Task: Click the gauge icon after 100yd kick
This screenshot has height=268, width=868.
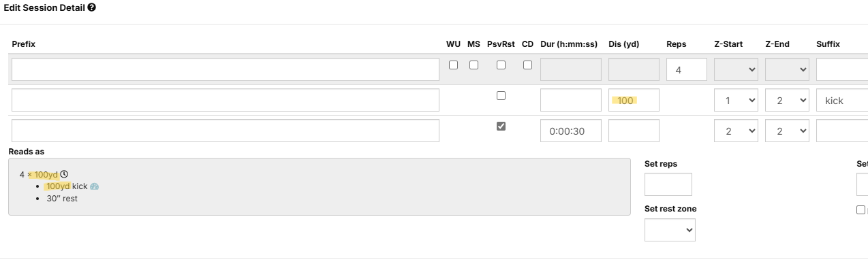Action: coord(95,186)
